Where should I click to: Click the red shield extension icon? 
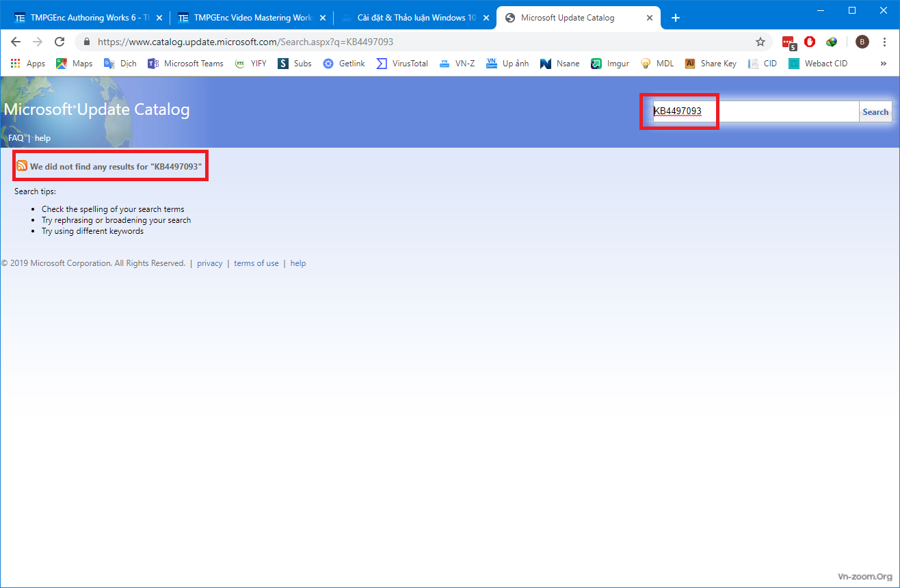click(x=810, y=42)
